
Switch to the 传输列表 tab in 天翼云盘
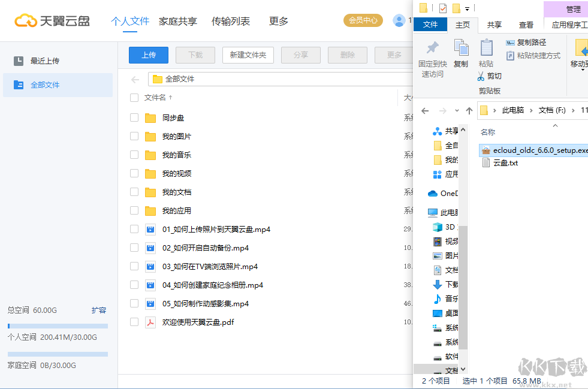pos(231,20)
